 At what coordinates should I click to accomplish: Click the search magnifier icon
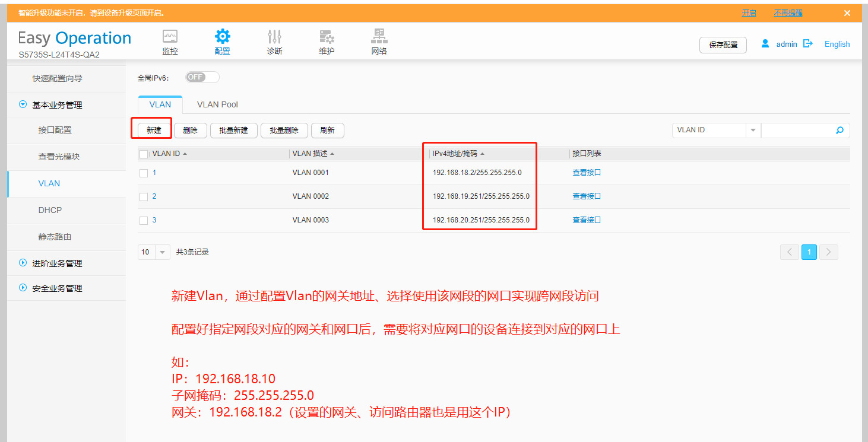[839, 130]
